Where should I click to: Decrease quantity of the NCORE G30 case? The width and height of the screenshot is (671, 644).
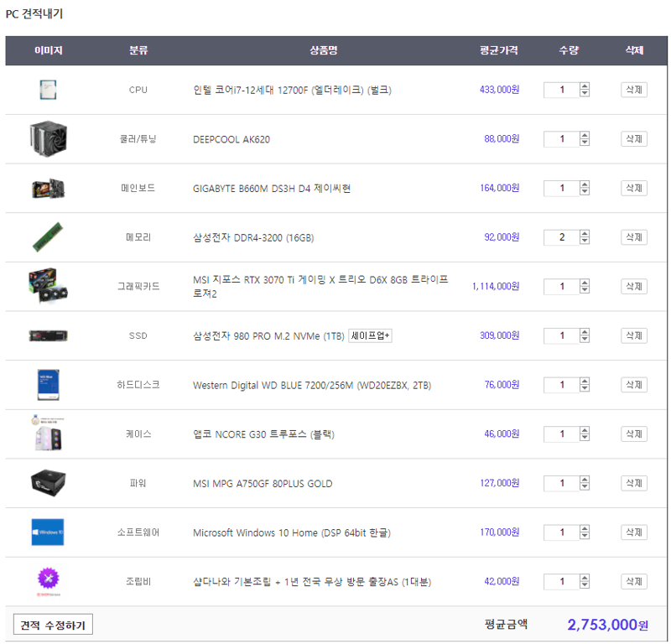pyautogui.click(x=584, y=438)
